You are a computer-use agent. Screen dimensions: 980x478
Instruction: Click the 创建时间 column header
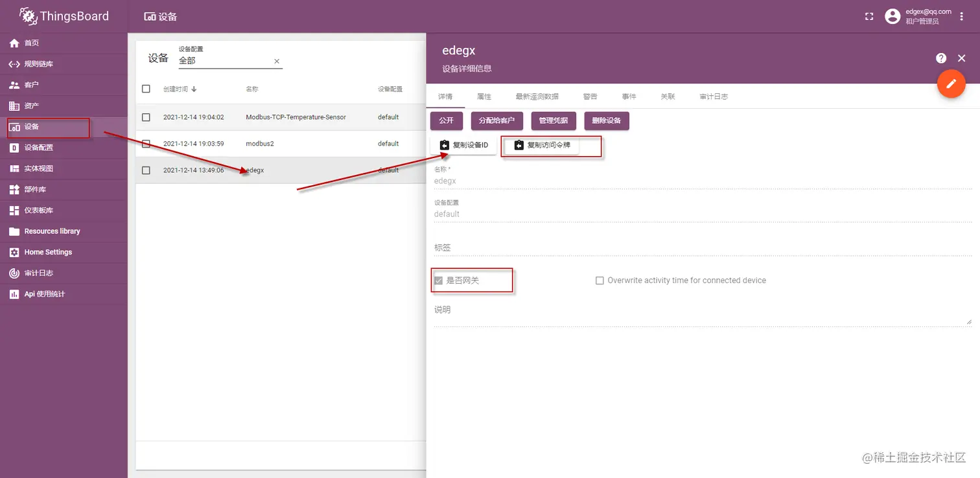176,89
